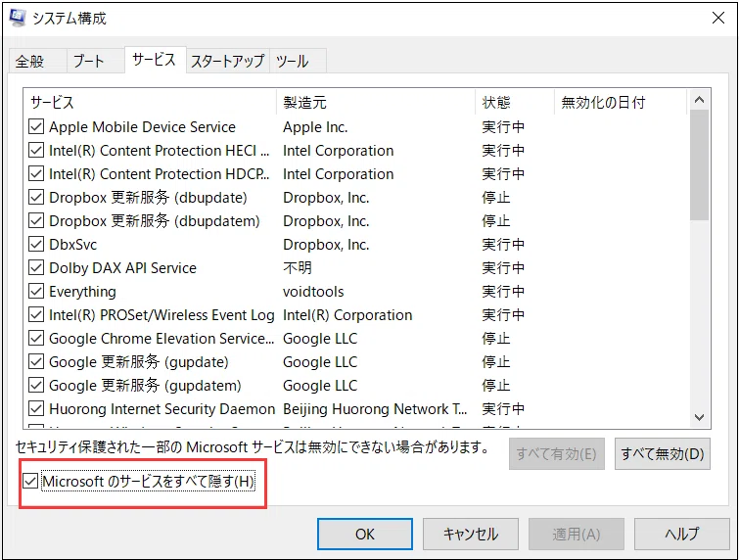
Task: Sort by the サービス column header
Action: [x=150, y=102]
